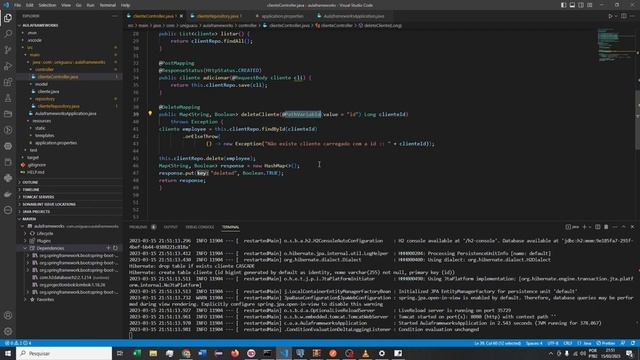Screen dimensions: 640x360
Task: Toggle bottom panel layout button
Action: coord(572,5)
